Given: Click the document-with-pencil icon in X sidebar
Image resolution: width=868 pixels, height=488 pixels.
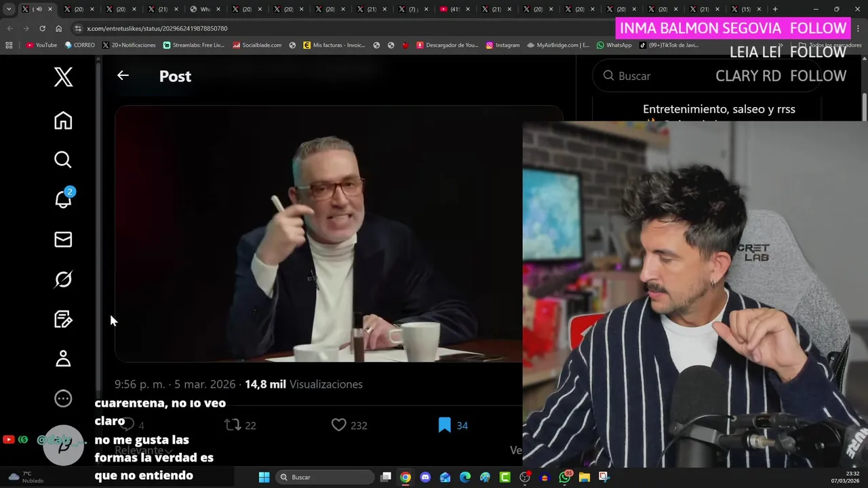Looking at the screenshot, I should point(63,319).
